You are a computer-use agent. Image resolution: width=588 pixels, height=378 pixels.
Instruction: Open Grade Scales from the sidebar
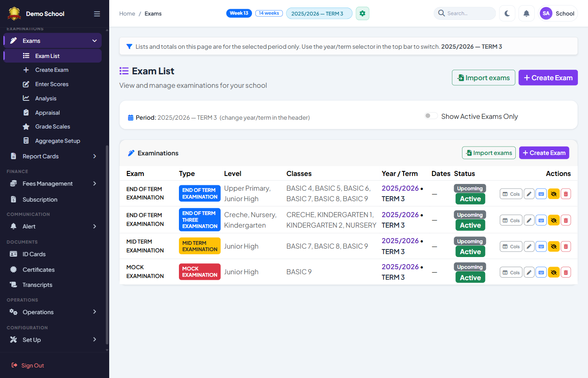click(52, 126)
